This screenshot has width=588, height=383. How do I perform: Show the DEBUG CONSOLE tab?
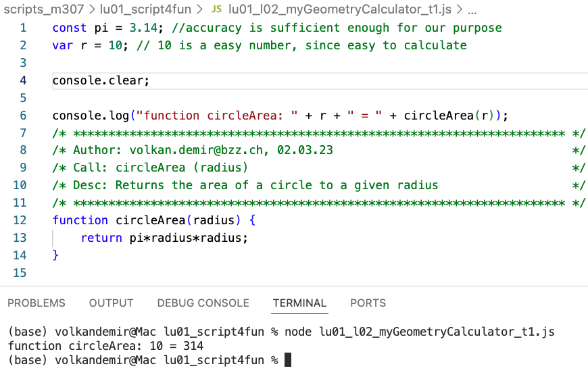(203, 303)
